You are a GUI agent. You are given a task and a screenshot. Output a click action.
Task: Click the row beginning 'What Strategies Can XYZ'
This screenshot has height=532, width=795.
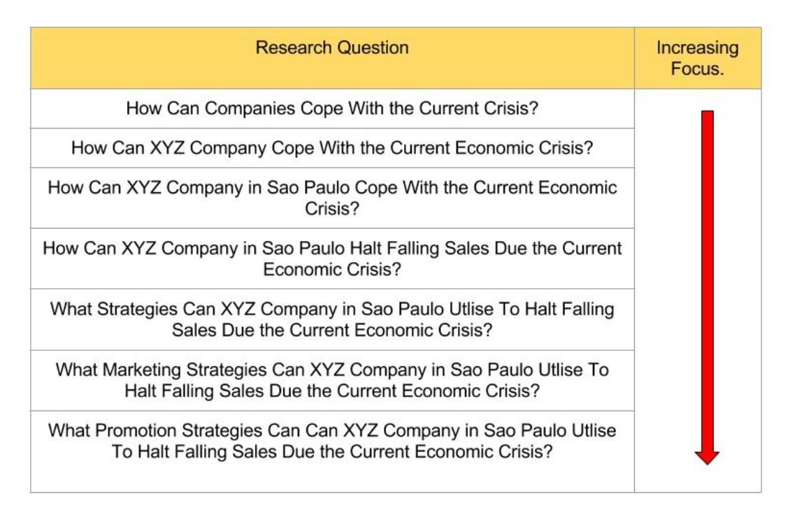click(332, 319)
